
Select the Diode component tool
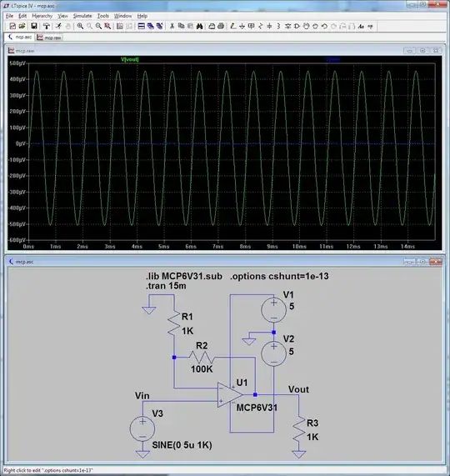pyautogui.click(x=287, y=26)
